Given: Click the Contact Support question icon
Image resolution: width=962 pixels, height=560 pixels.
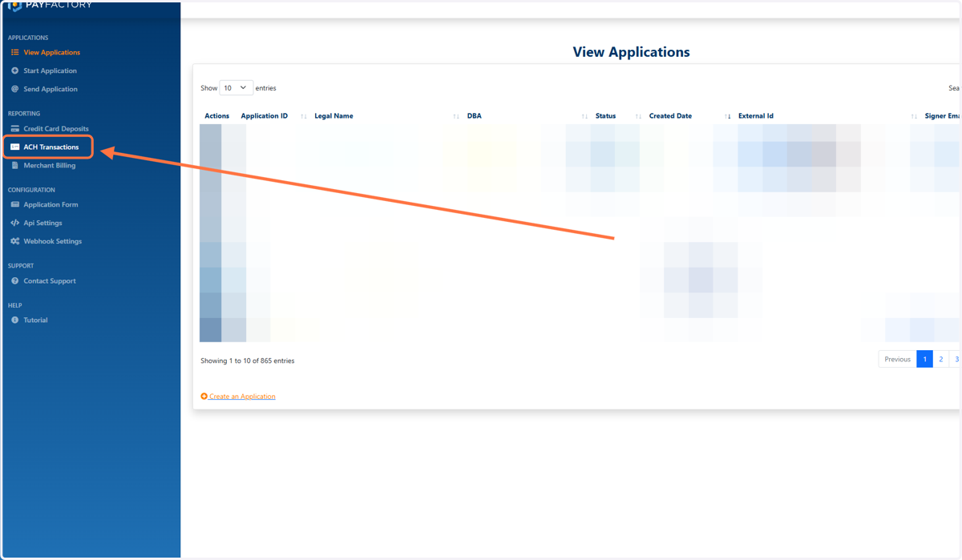Looking at the screenshot, I should (14, 281).
